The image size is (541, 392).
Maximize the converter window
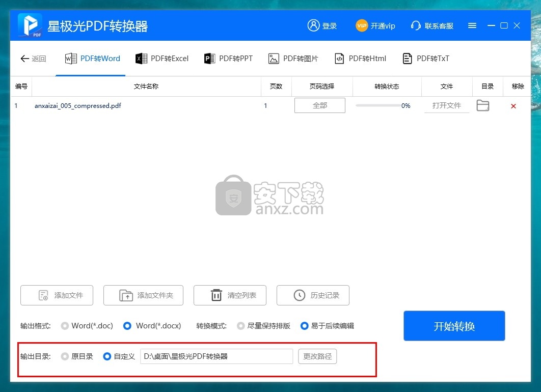[x=504, y=25]
